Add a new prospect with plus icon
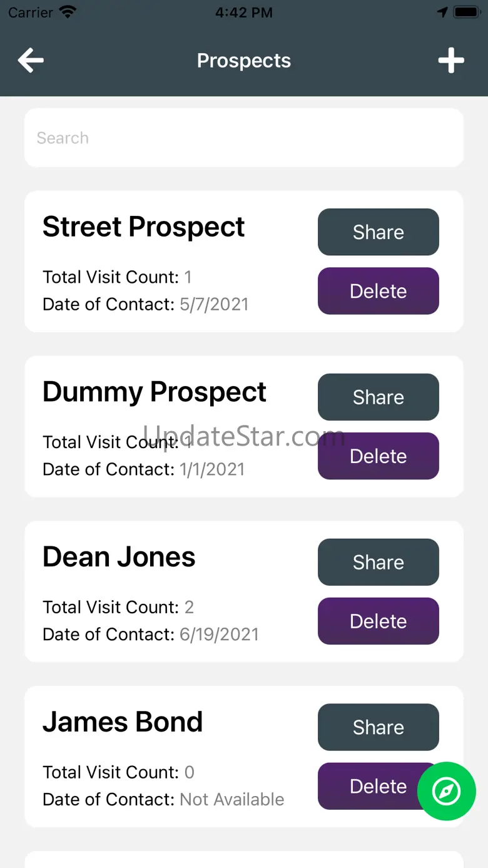 450,61
